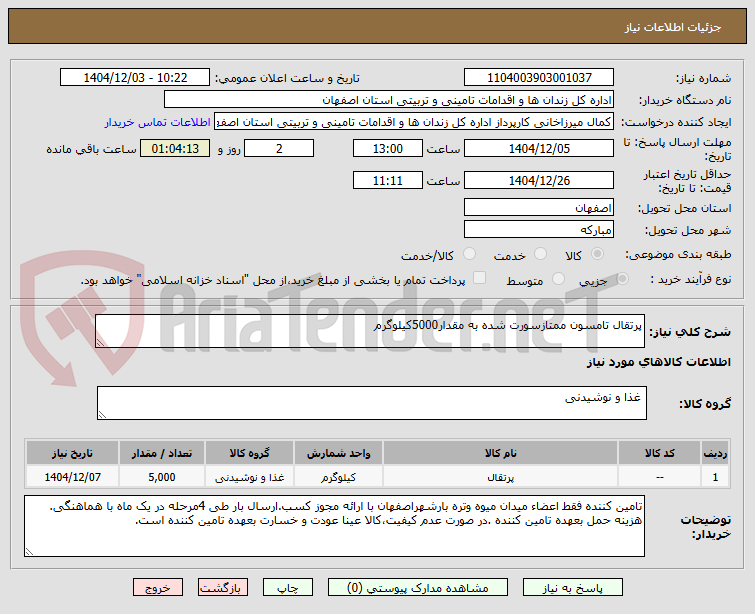
Task: Click the پرتقال item name cell
Action: (x=500, y=477)
